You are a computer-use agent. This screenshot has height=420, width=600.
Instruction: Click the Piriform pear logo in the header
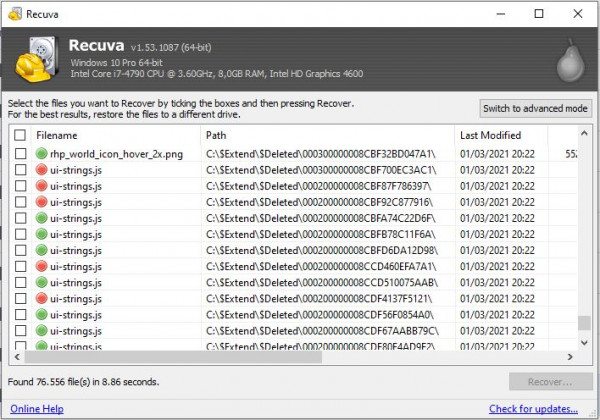570,60
